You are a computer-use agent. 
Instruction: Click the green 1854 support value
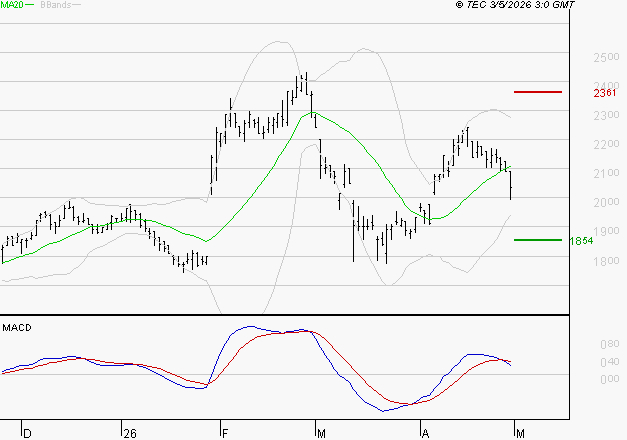581,241
